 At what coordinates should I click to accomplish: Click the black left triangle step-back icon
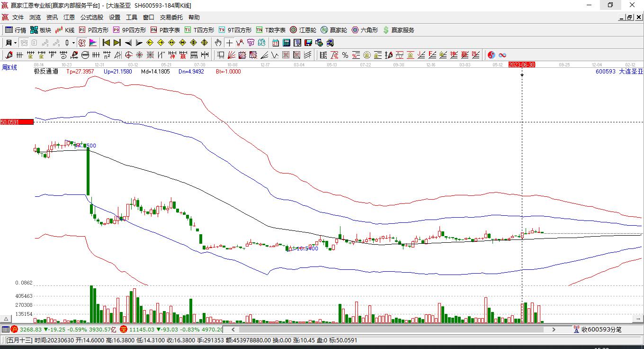pyautogui.click(x=128, y=43)
